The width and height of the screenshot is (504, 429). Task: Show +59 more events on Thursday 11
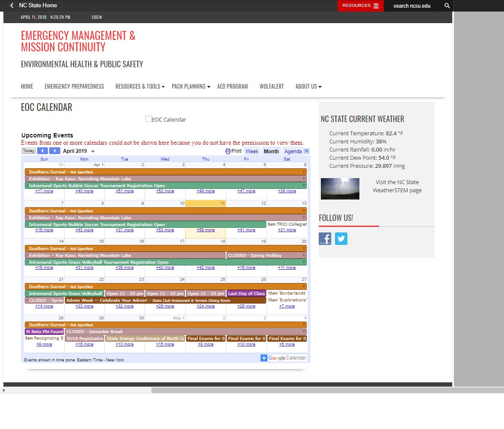206,230
